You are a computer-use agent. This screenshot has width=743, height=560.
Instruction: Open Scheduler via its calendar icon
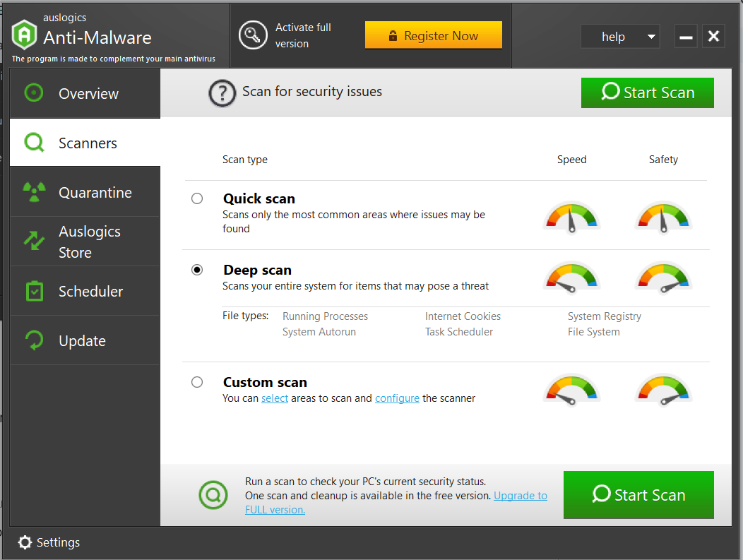pos(33,290)
